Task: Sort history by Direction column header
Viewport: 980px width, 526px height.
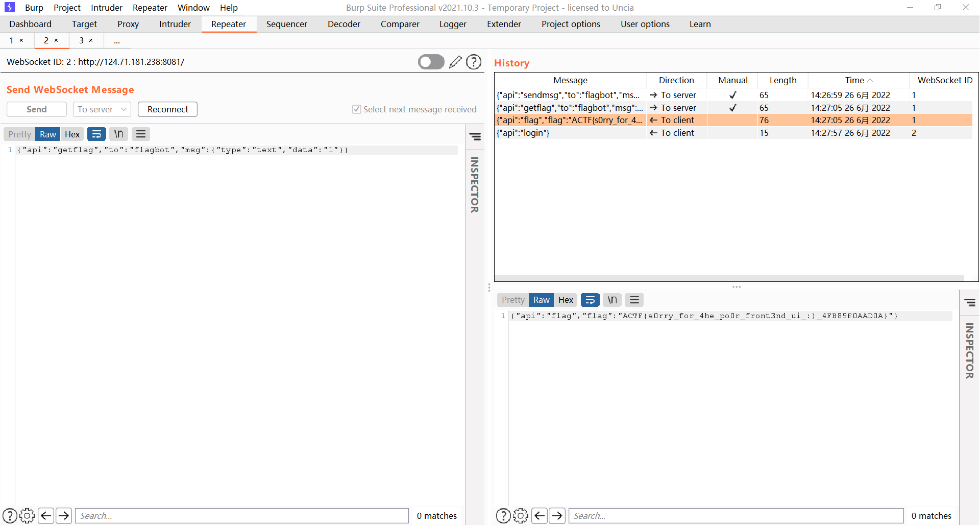Action: tap(676, 80)
